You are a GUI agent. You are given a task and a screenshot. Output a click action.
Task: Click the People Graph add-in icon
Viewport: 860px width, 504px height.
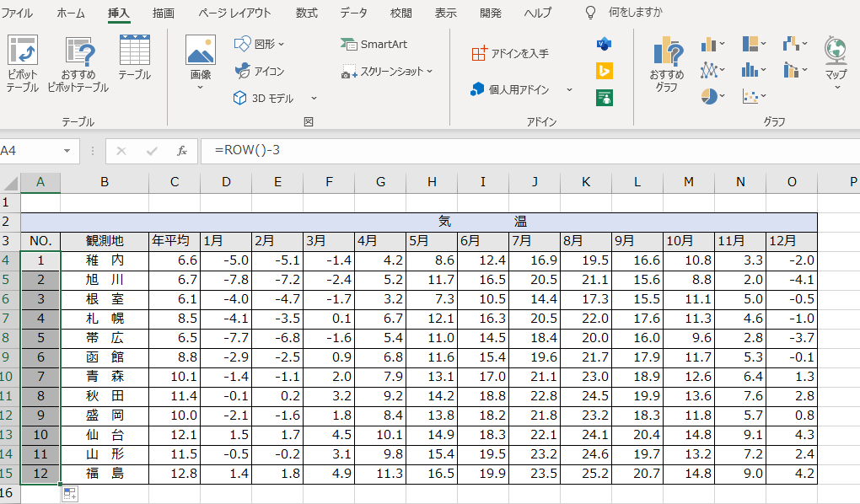(604, 98)
